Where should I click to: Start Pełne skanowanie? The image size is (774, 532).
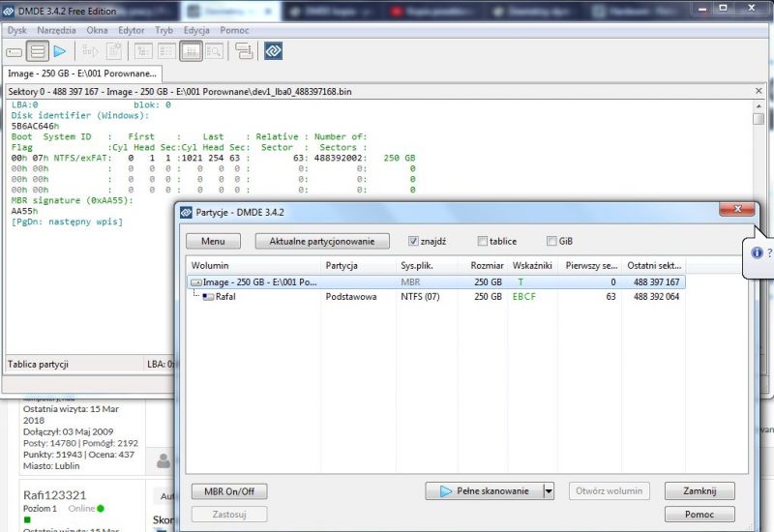(484, 491)
